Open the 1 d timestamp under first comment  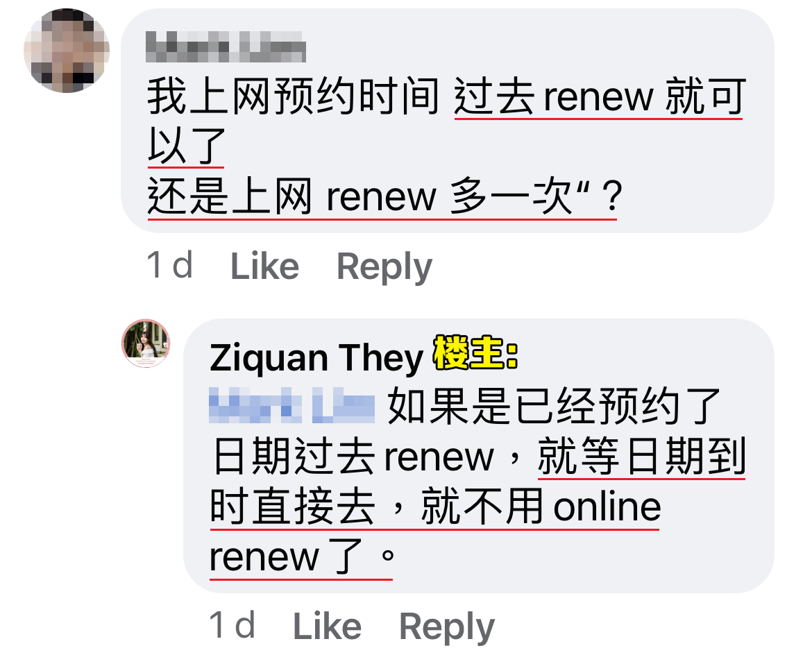[170, 265]
